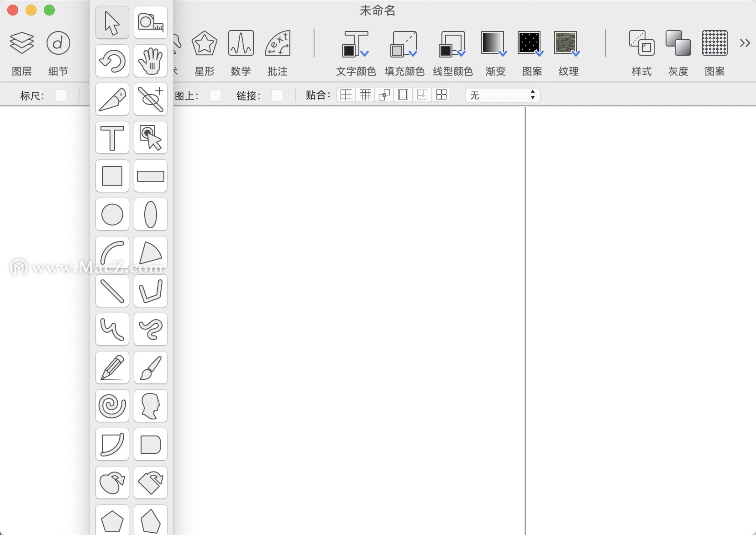756x535 pixels.
Task: Expand toolbar overflow double chevron
Action: click(x=745, y=43)
